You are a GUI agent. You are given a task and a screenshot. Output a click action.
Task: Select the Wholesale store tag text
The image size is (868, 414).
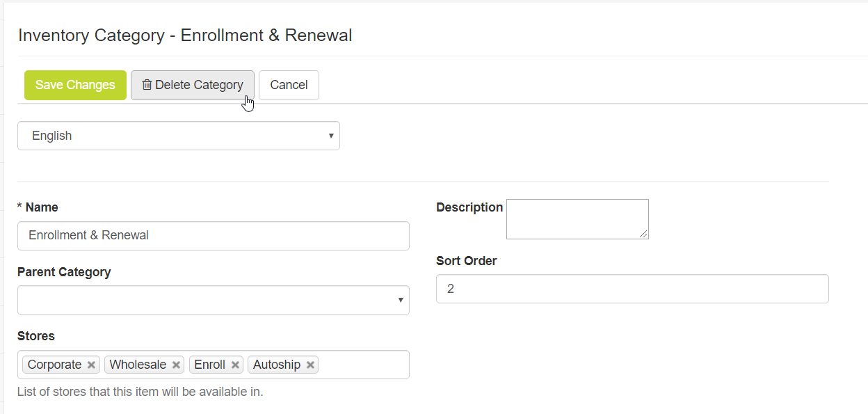click(138, 365)
